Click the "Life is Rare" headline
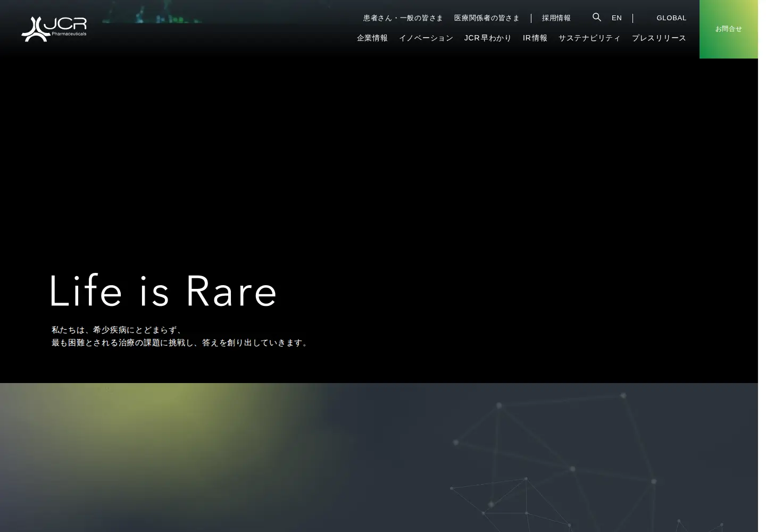The width and height of the screenshot is (766, 532). (163, 290)
